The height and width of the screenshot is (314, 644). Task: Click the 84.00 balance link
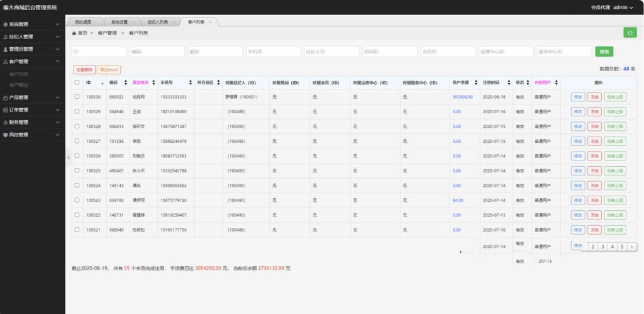pyautogui.click(x=458, y=201)
